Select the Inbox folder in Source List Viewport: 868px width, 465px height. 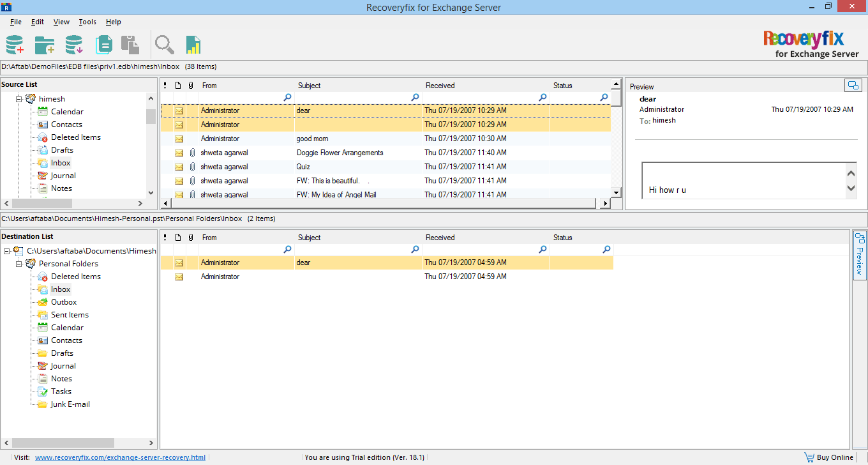(61, 163)
